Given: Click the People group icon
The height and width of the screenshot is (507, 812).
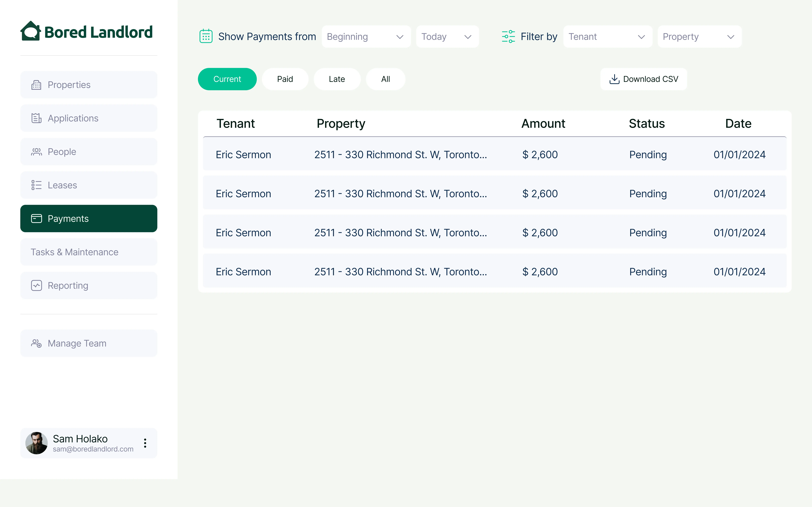Looking at the screenshot, I should point(36,152).
